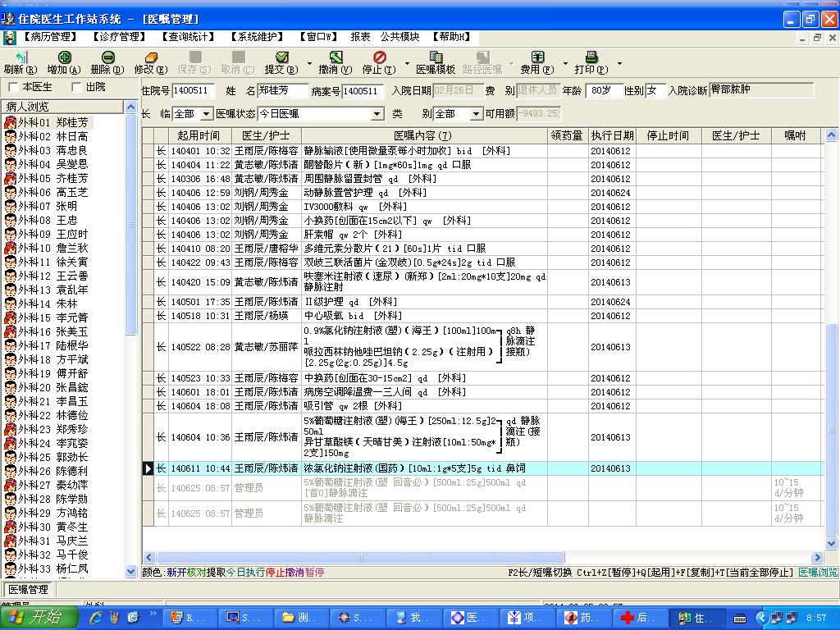Image resolution: width=840 pixels, height=630 pixels.
Task: Click the 病案号 input field
Action: point(363,91)
